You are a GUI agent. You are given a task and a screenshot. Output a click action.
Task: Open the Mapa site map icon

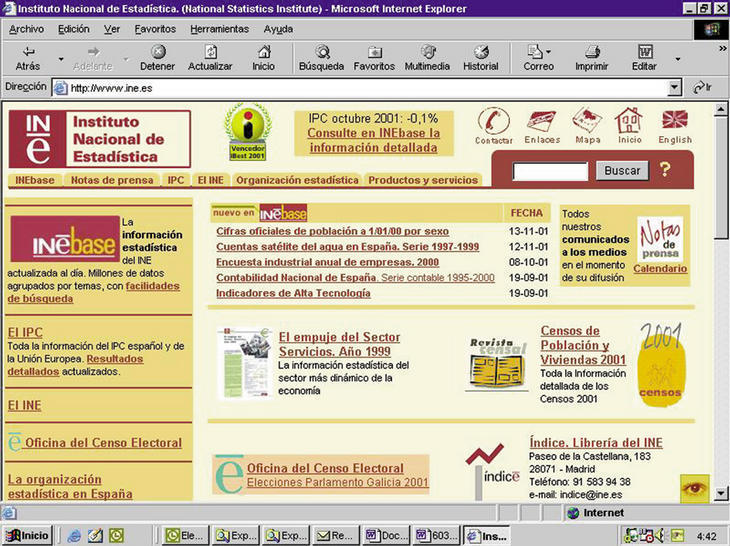(x=587, y=122)
